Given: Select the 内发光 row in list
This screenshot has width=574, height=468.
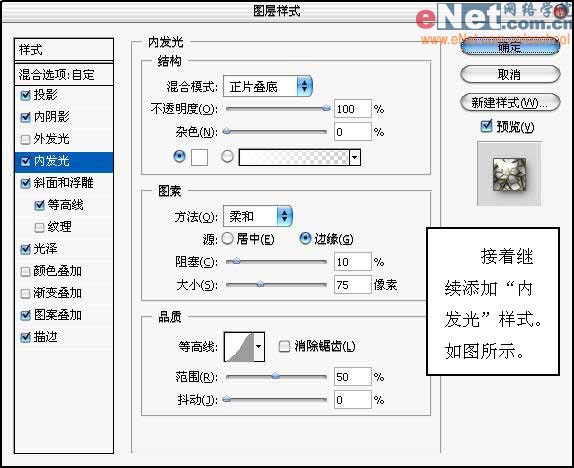Looking at the screenshot, I should tap(64, 161).
